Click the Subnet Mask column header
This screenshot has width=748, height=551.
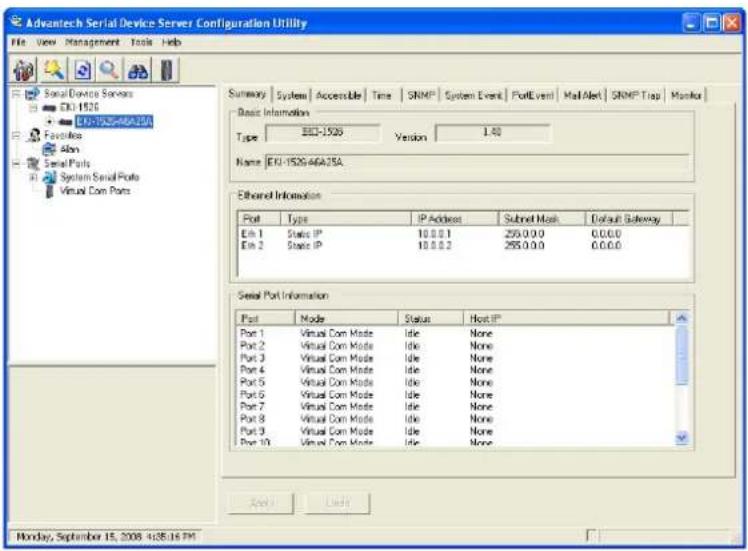[542, 219]
